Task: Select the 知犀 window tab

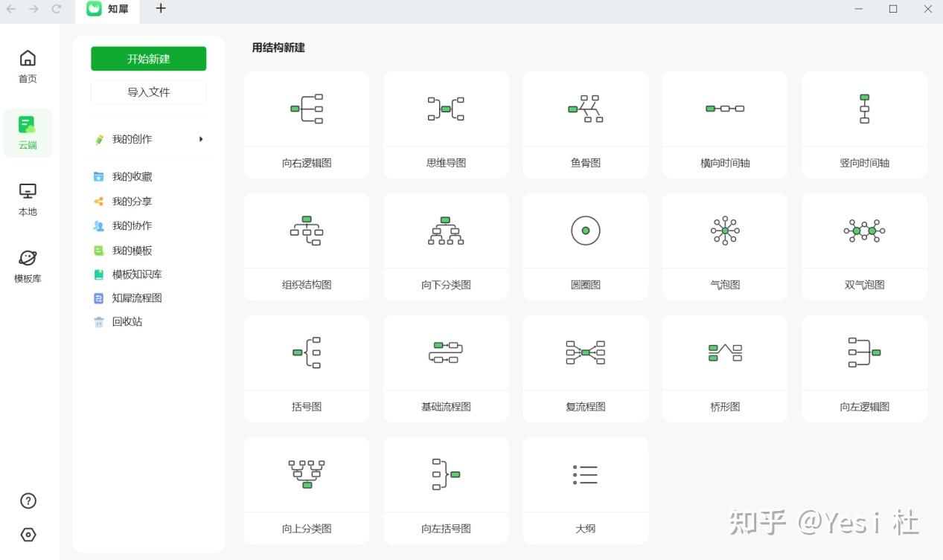Action: [109, 9]
